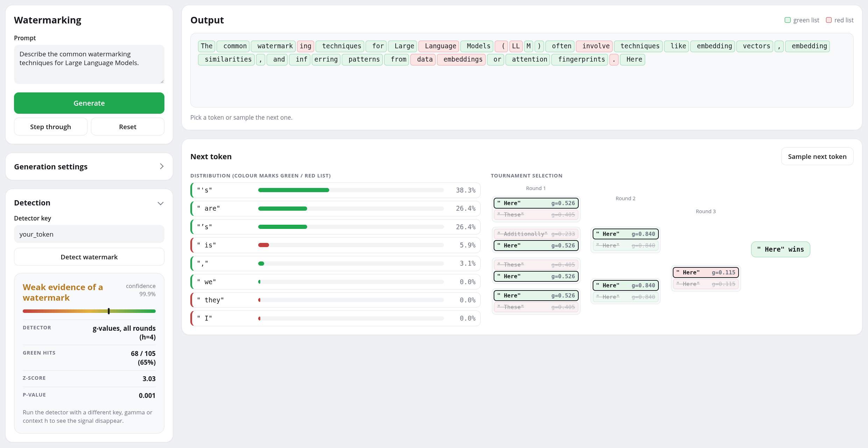Viewport: 868px width, 448px height.
Task: Click the final "Here" output token
Action: point(633,59)
